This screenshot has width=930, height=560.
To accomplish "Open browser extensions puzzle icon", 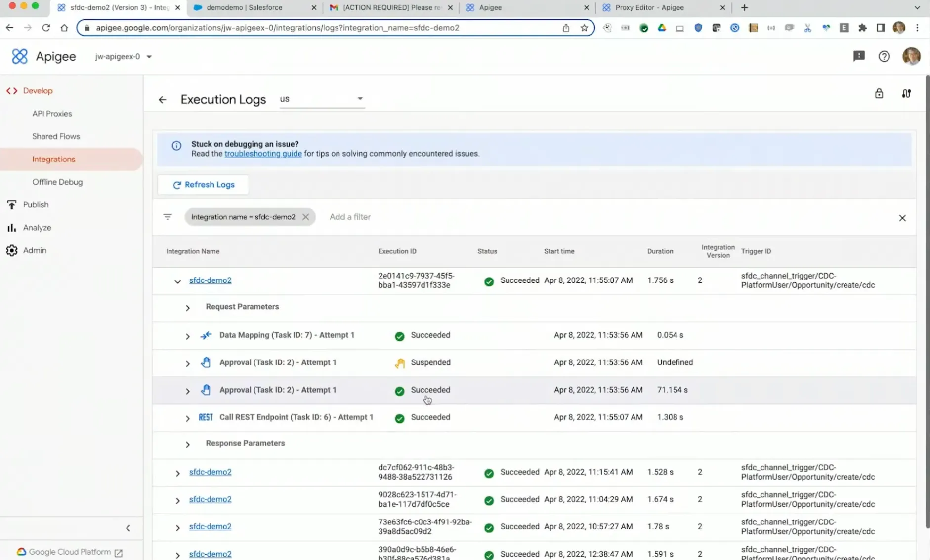I will 862,28.
